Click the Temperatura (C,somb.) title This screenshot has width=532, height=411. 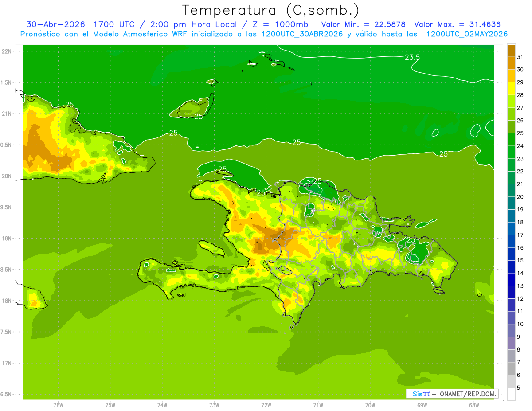pyautogui.click(x=271, y=10)
